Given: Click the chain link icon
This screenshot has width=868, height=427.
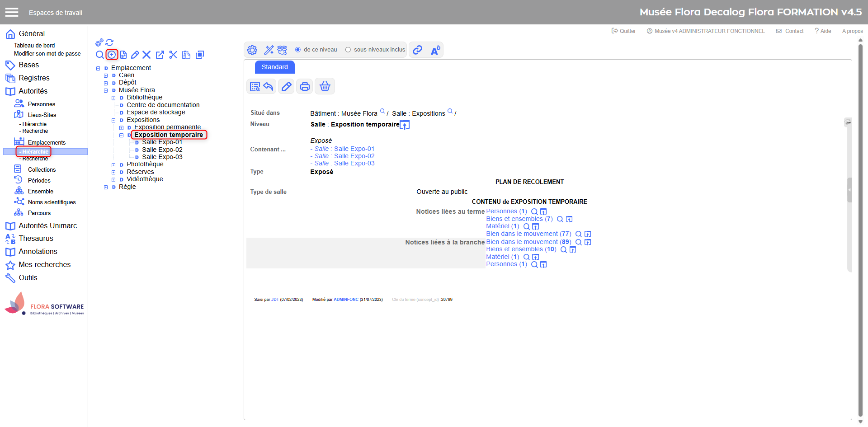Looking at the screenshot, I should pyautogui.click(x=418, y=50).
